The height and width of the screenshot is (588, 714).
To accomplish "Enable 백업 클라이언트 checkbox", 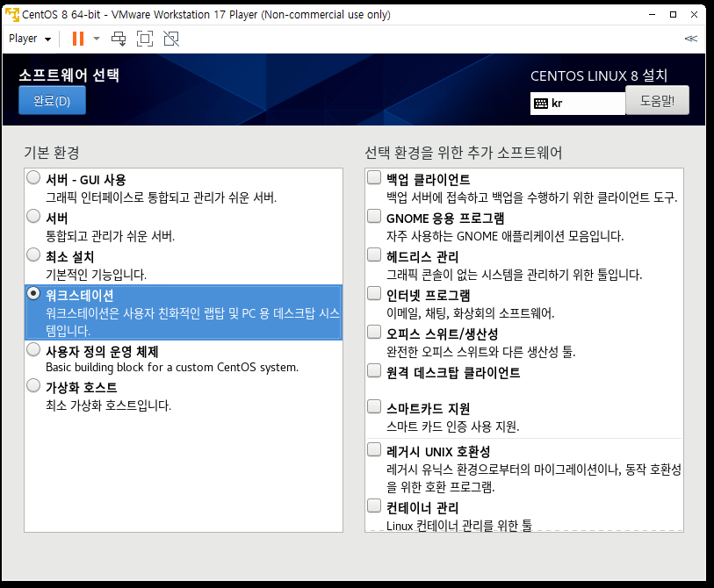I will click(x=374, y=177).
